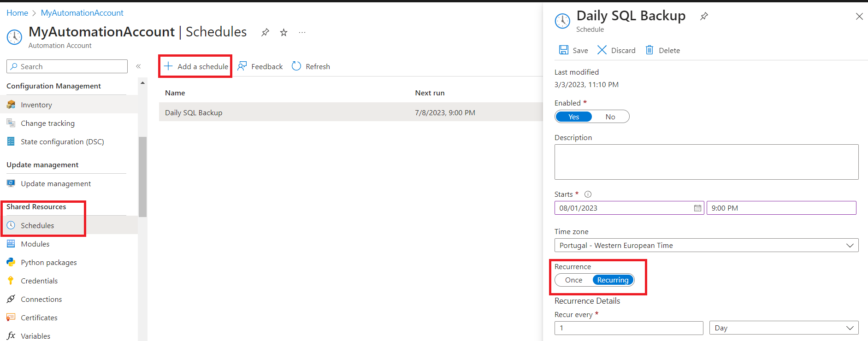Screen dimensions: 868x341
Task: Click the start time field 9:00 PM
Action: tap(781, 208)
